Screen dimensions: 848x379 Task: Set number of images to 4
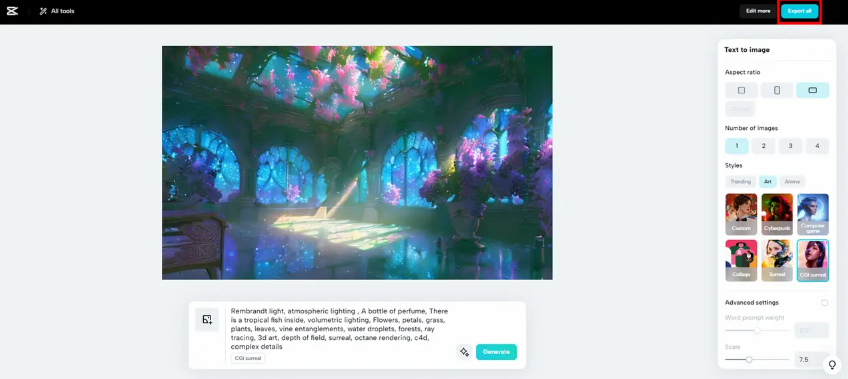pyautogui.click(x=817, y=146)
